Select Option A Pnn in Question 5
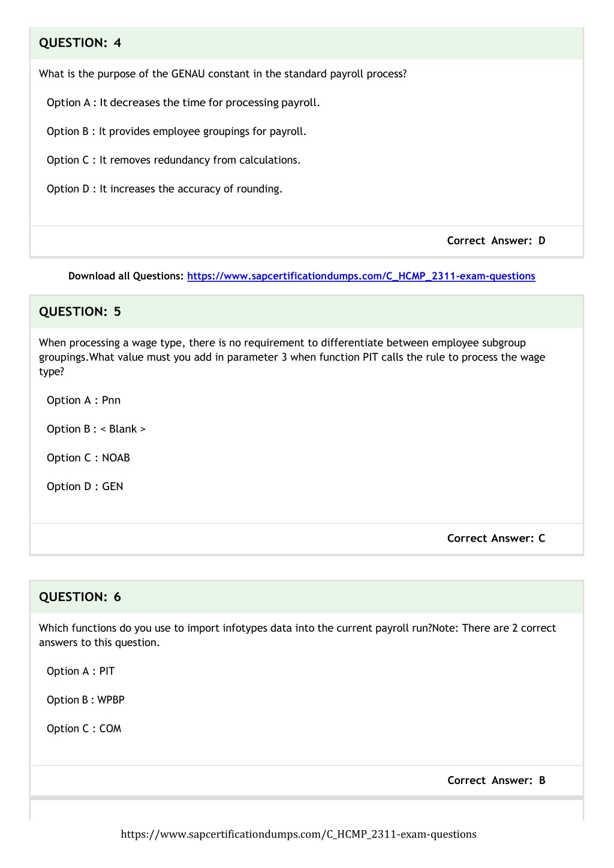Viewport: 614px width, 868px height. pos(84,400)
